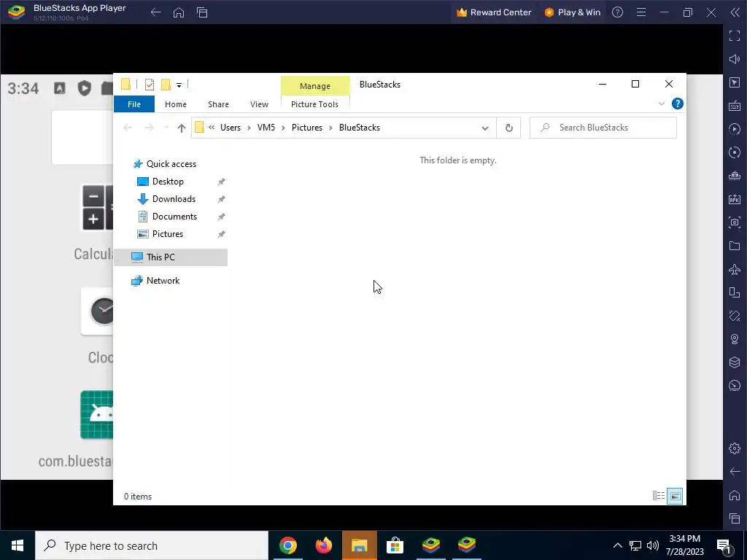Expand the ribbon with chevron arrow

661,104
